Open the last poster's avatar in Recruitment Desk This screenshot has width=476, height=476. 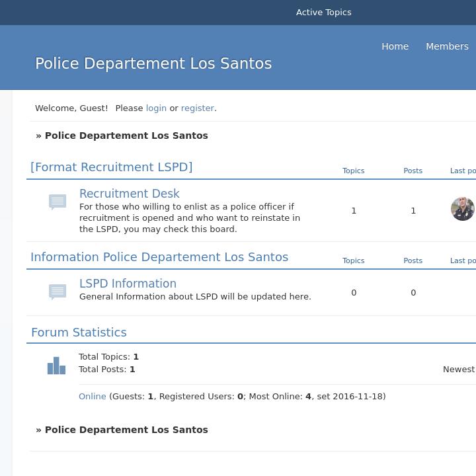pyautogui.click(x=462, y=209)
